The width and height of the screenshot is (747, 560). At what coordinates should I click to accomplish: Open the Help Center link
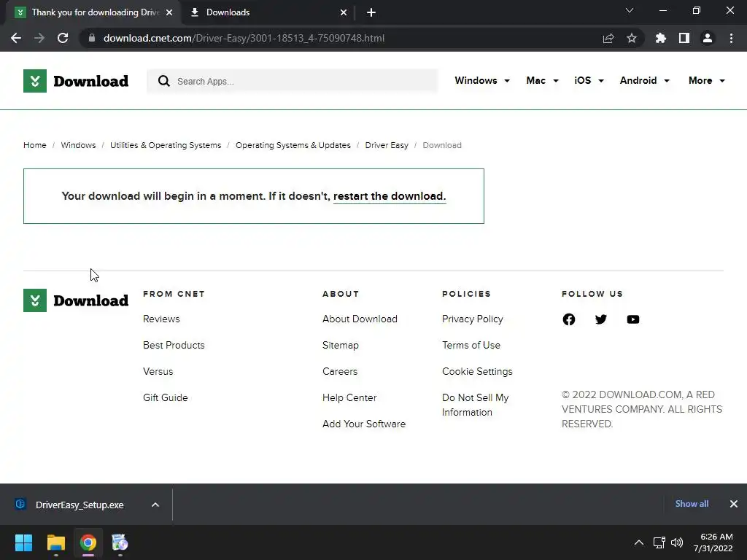(349, 397)
